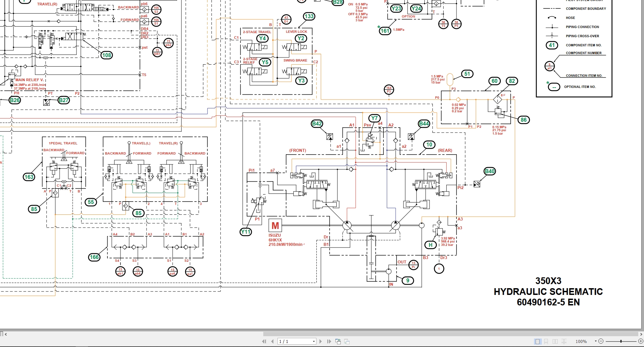Click inside the page number field

pos(291,341)
